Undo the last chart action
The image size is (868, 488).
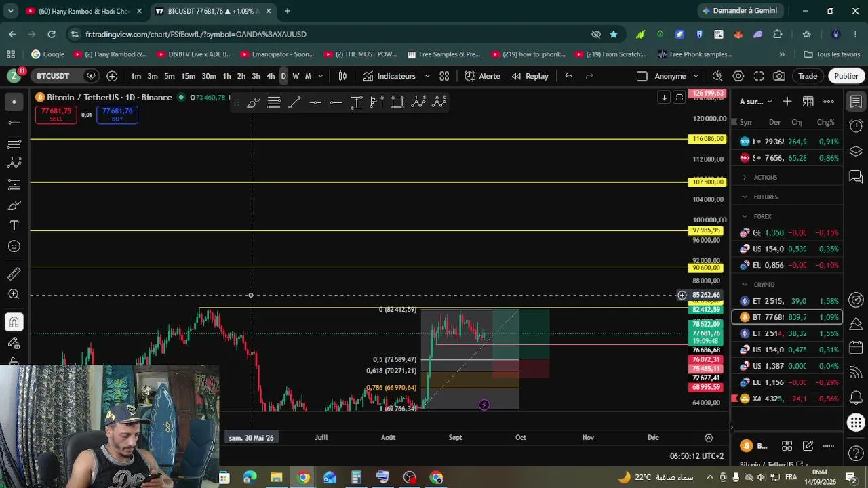point(568,76)
